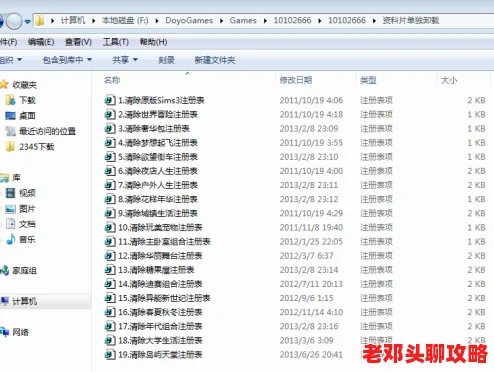494x372 pixels.
Task: Click the 桌面 desktop icon in sidebar
Action: (x=10, y=115)
